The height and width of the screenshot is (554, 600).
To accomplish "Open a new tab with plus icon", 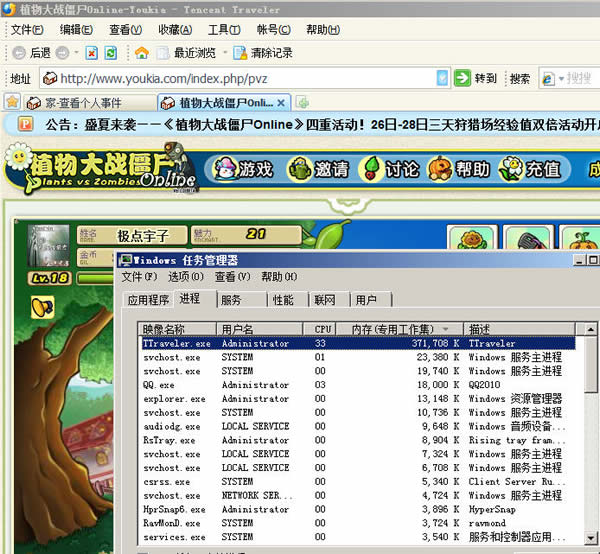I will 303,102.
